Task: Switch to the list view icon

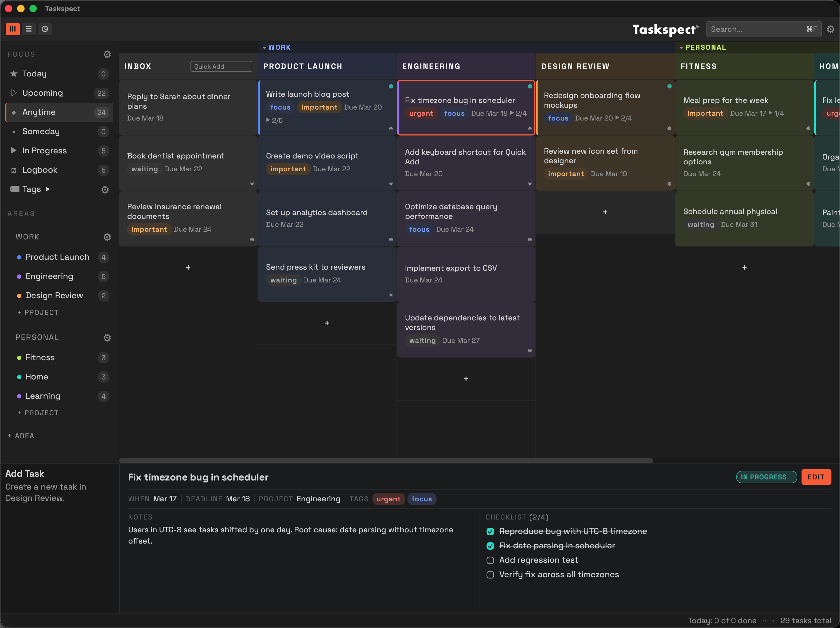Action: pyautogui.click(x=29, y=29)
